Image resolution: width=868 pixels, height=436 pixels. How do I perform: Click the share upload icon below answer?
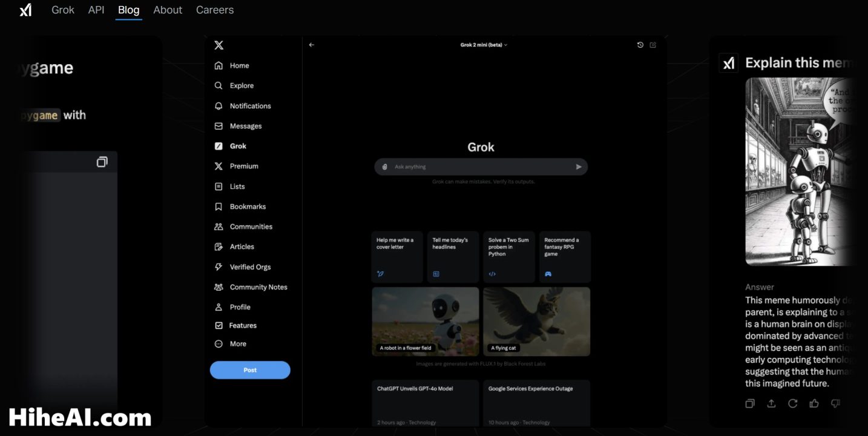(x=771, y=403)
